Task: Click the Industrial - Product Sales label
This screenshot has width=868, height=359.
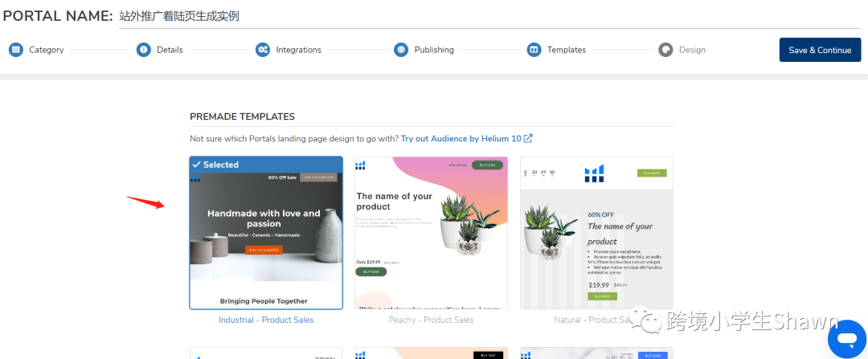Action: (266, 320)
